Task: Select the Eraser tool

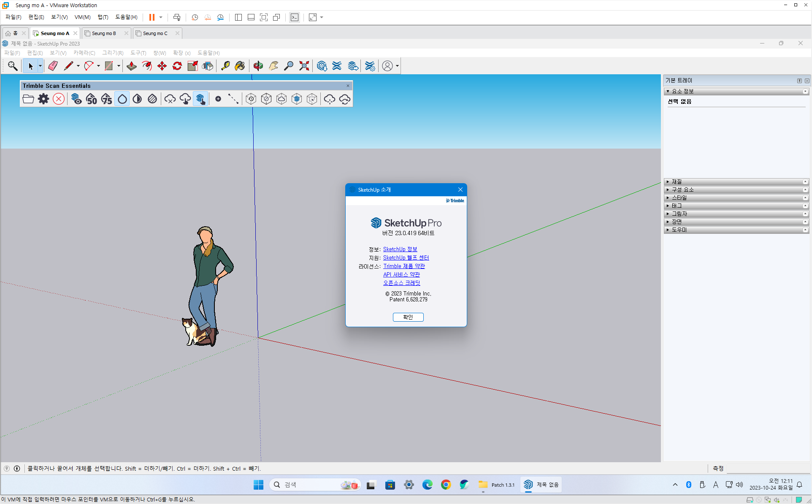Action: (x=53, y=66)
